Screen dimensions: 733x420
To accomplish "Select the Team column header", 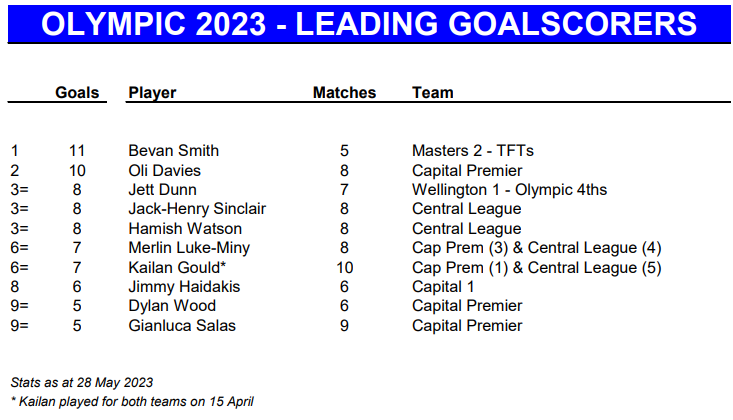I will [x=432, y=93].
